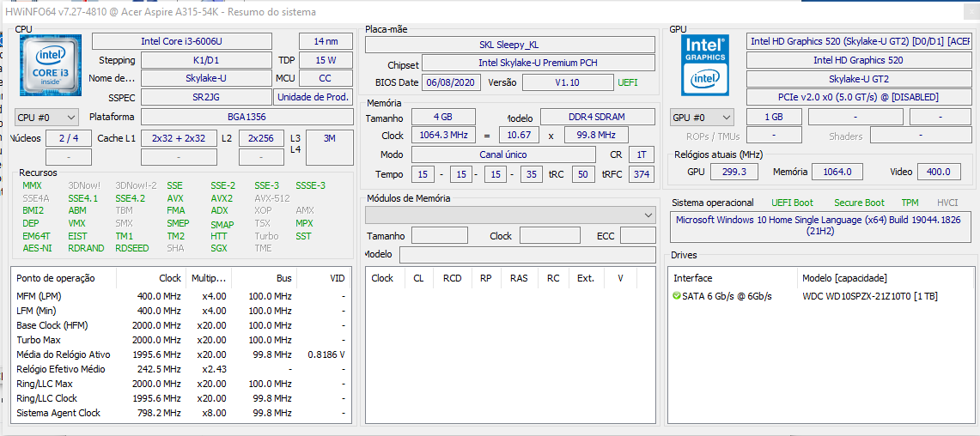Click the Intel Core i3-6006U name field
This screenshot has width=980, height=436.
click(182, 41)
